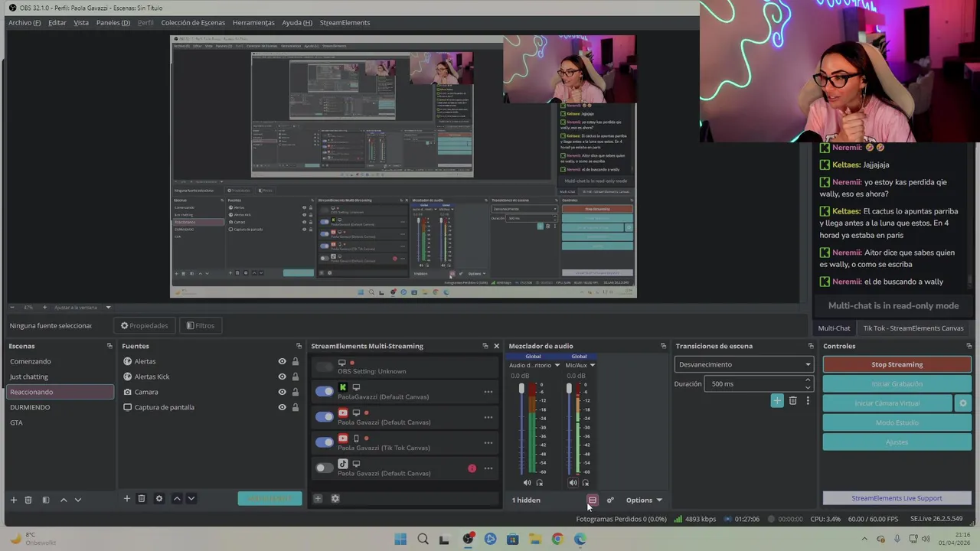Open Filtros button above the docks
The width and height of the screenshot is (980, 551).
[201, 325]
